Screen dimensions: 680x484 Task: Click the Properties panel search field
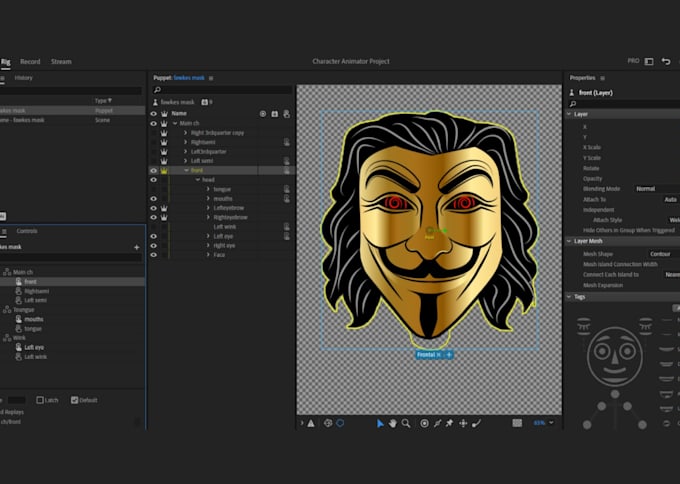(624, 104)
